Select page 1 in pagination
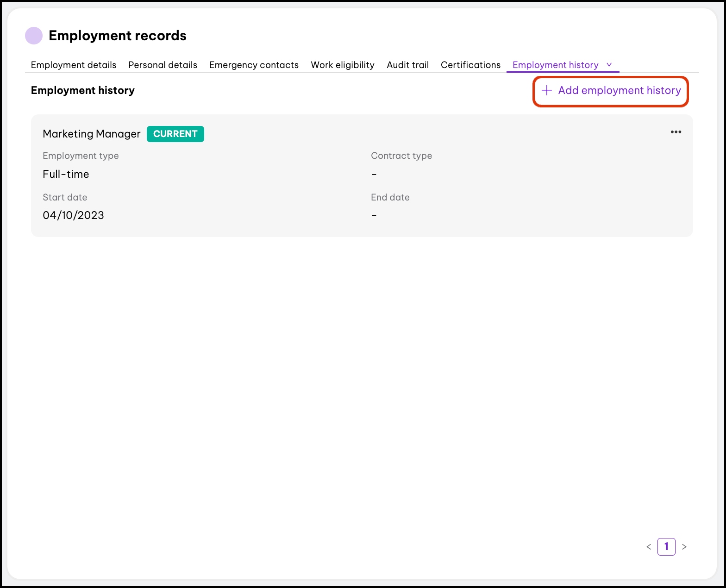726x588 pixels. [x=666, y=547]
